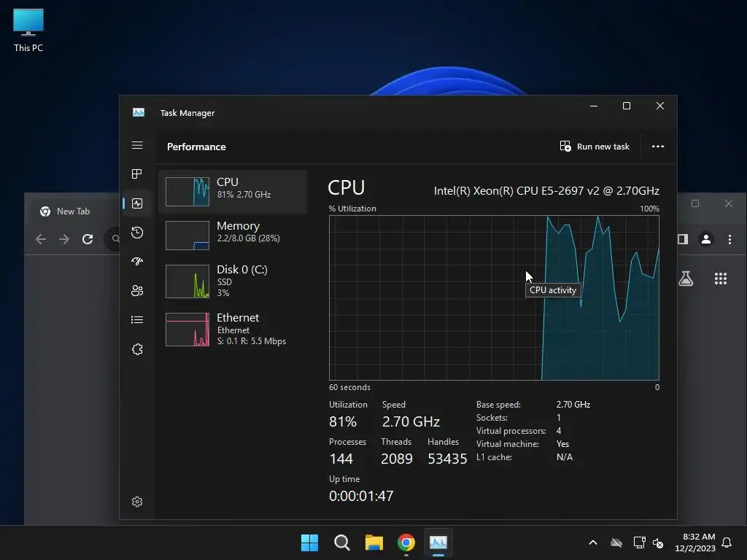747x560 pixels.
Task: Click the 53435 handles value
Action: pos(447,459)
